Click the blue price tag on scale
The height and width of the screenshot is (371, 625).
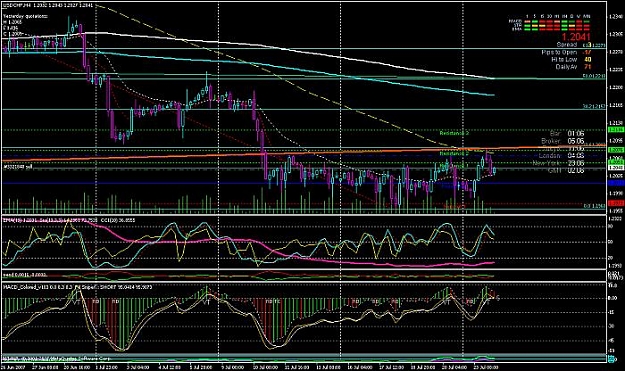click(616, 183)
